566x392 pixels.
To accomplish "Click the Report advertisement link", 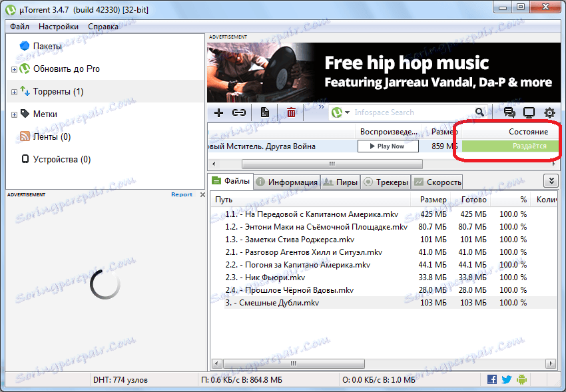I will (182, 194).
